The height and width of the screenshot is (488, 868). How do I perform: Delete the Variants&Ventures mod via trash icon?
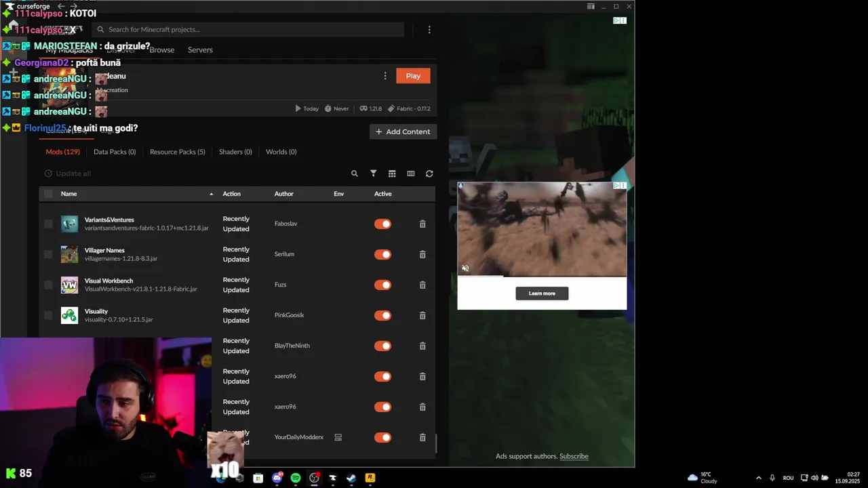point(422,224)
